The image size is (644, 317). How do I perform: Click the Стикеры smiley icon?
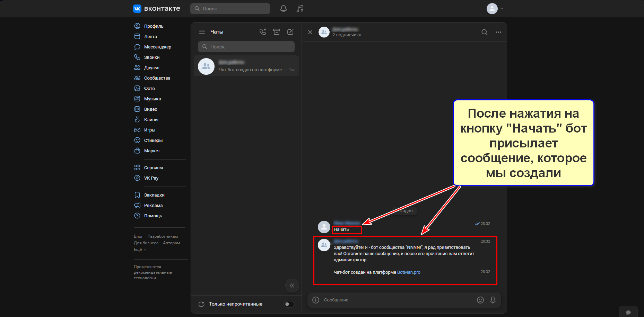(137, 140)
